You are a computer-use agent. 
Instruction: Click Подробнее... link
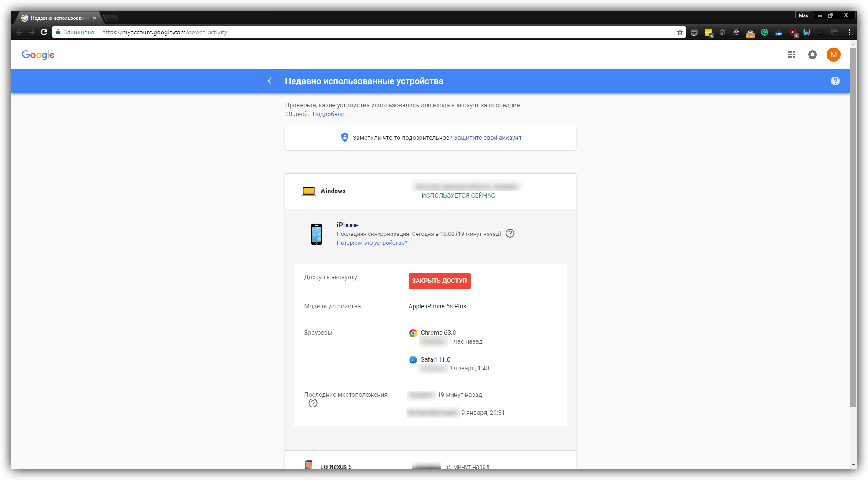tap(330, 114)
